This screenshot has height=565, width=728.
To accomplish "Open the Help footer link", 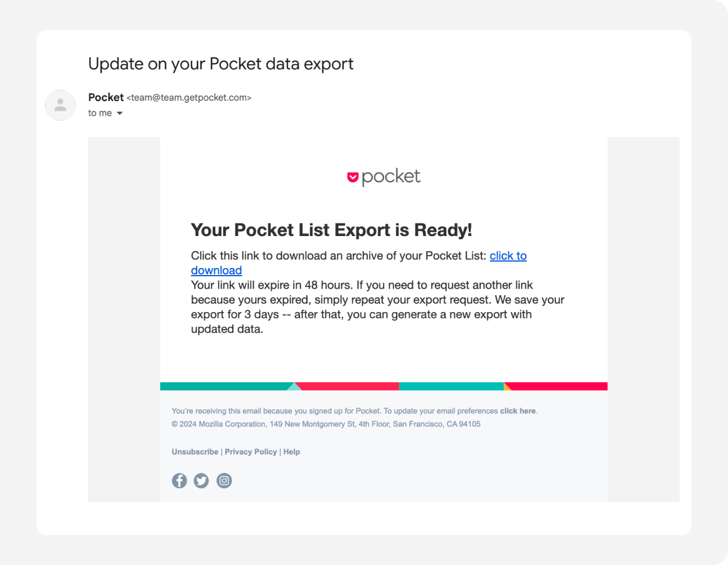I will click(x=292, y=452).
